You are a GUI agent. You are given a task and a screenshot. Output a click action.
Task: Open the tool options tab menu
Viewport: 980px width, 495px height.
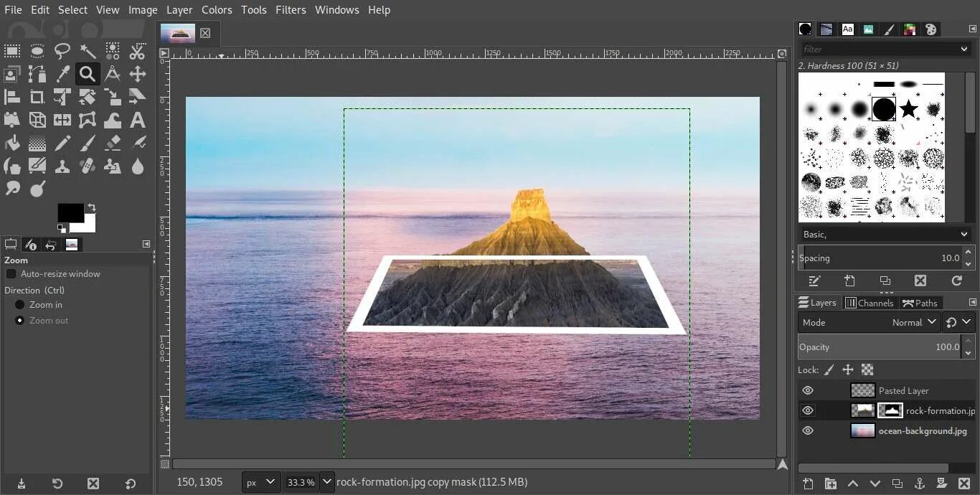(x=146, y=245)
